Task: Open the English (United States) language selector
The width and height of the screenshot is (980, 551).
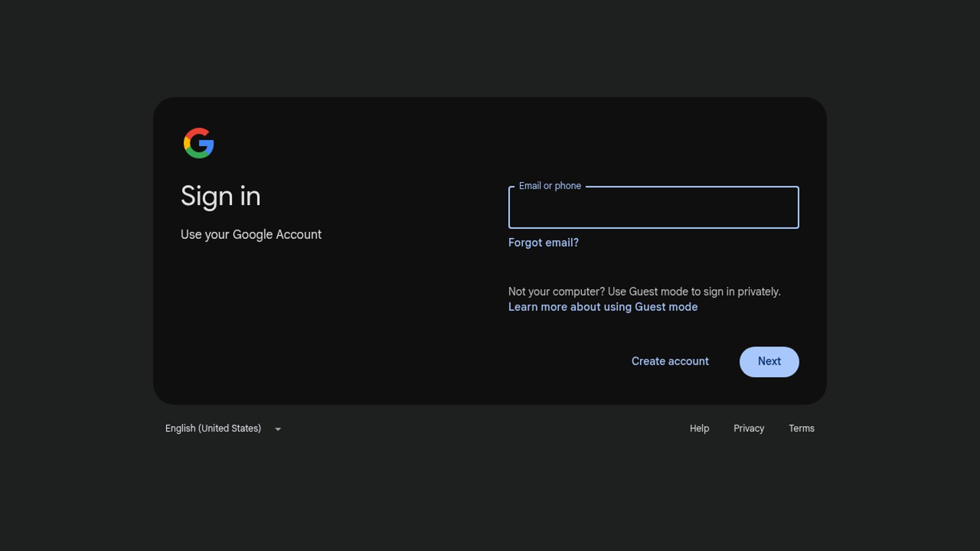Action: pyautogui.click(x=213, y=429)
